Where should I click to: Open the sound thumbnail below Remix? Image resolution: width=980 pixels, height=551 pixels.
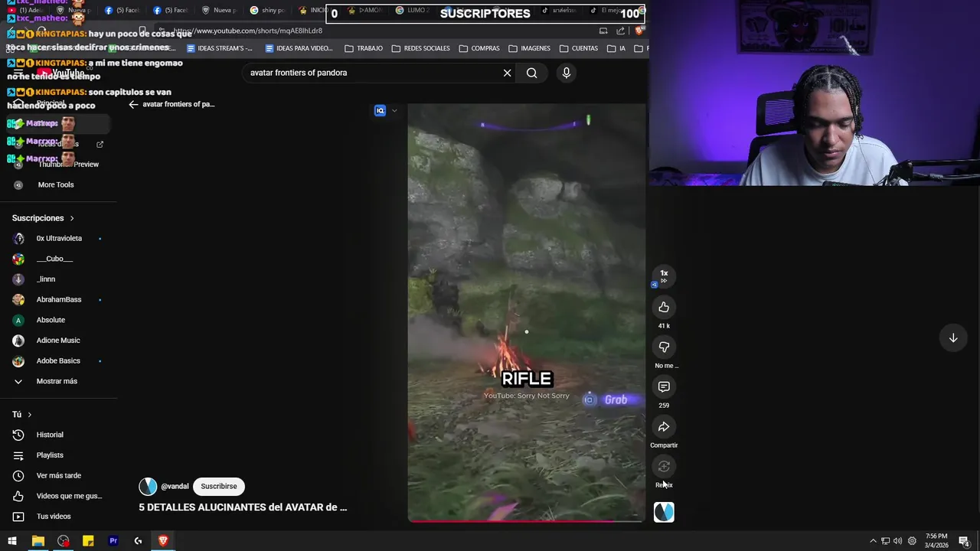pos(664,512)
